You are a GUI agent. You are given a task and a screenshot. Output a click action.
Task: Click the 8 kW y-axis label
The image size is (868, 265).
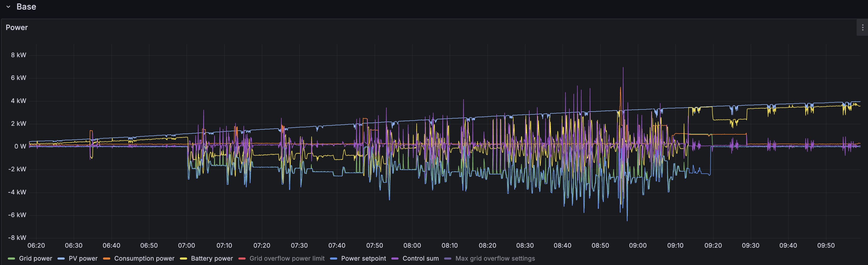pyautogui.click(x=19, y=55)
